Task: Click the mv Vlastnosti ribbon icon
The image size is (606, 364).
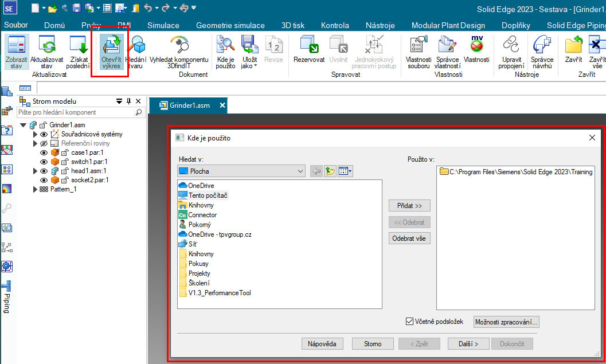Action: [x=476, y=49]
